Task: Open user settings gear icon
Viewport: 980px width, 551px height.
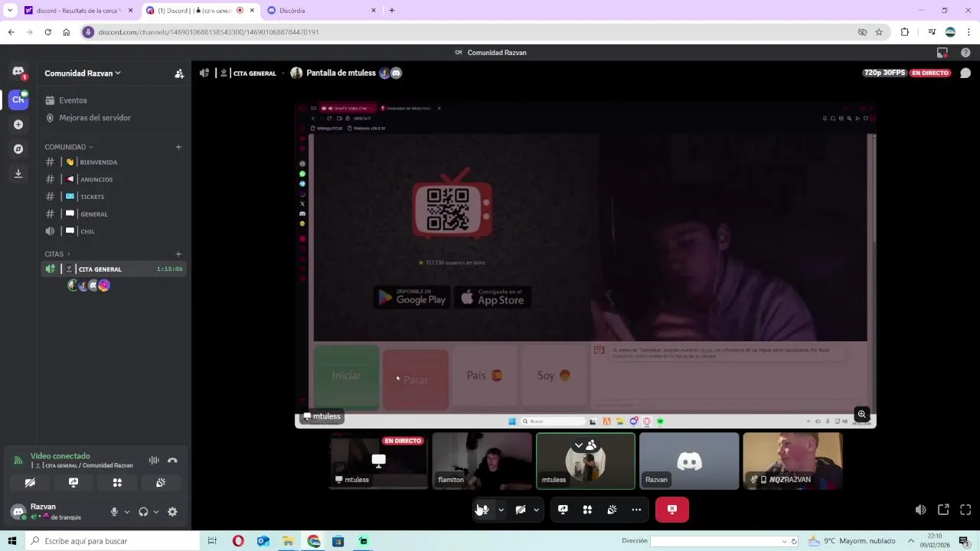Action: [172, 512]
